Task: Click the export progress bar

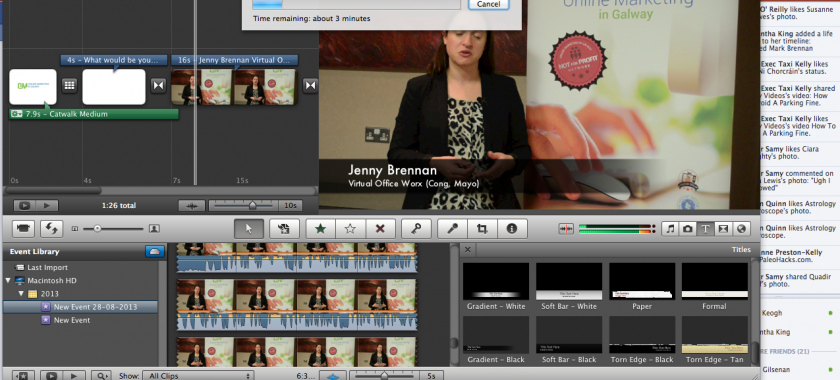Action: click(356, 4)
